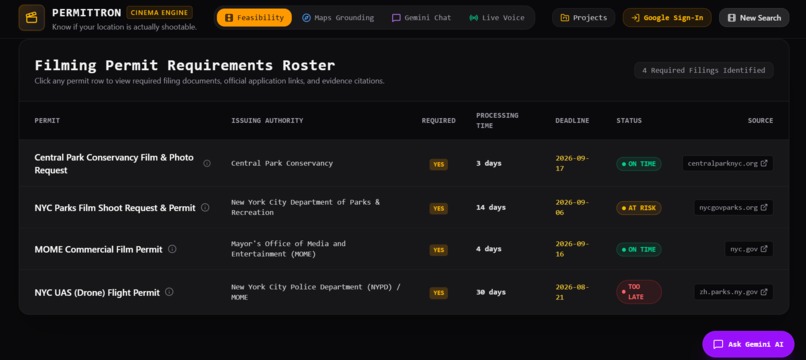Click '14 days' processing time cell
The image size is (806, 360).
pyautogui.click(x=490, y=207)
